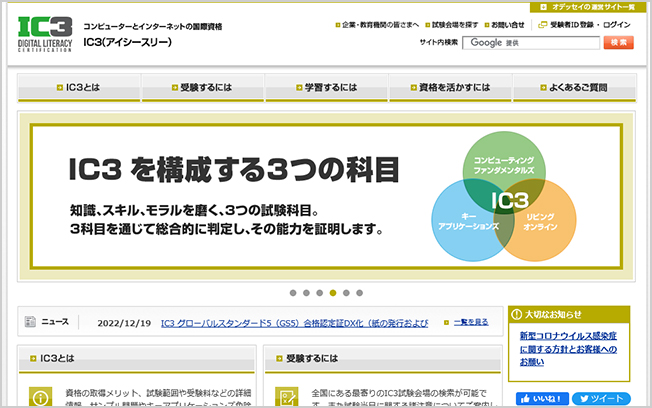Viewport: 652px width, 408px height.
Task: Click the 2022/12/19 news date
Action: pos(124,324)
